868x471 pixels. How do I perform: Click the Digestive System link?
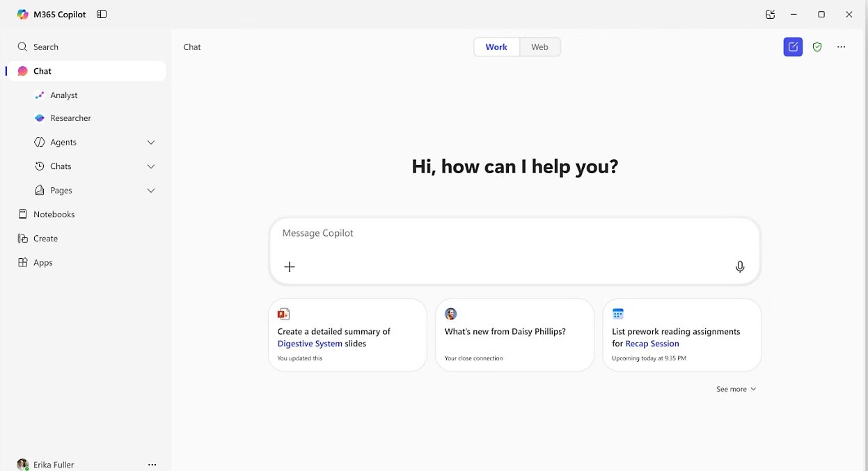click(x=309, y=343)
